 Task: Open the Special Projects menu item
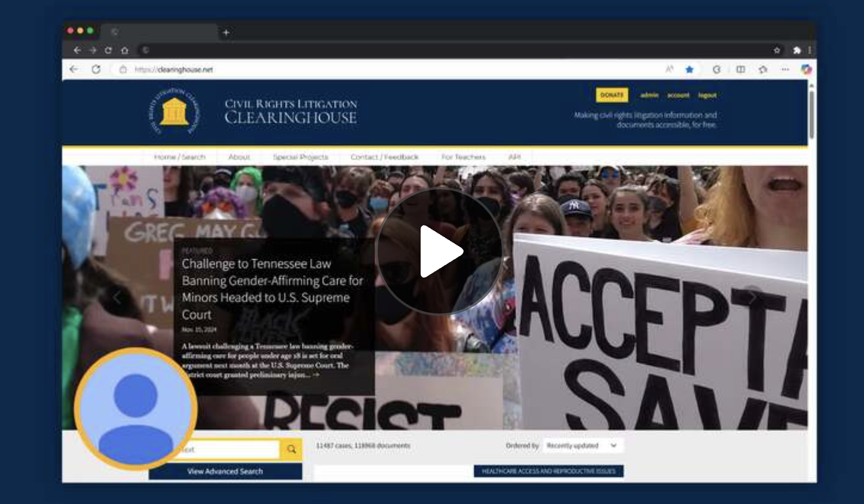point(300,157)
